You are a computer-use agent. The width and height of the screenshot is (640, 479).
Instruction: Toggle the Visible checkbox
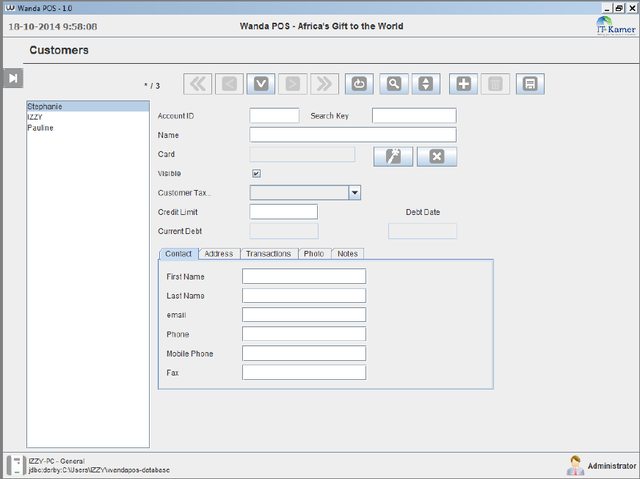pyautogui.click(x=256, y=173)
